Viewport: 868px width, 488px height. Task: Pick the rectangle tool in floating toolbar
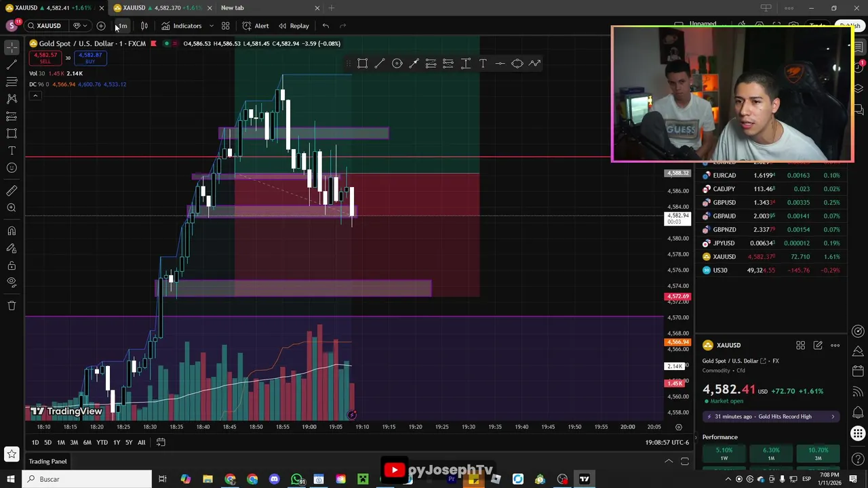coord(363,63)
